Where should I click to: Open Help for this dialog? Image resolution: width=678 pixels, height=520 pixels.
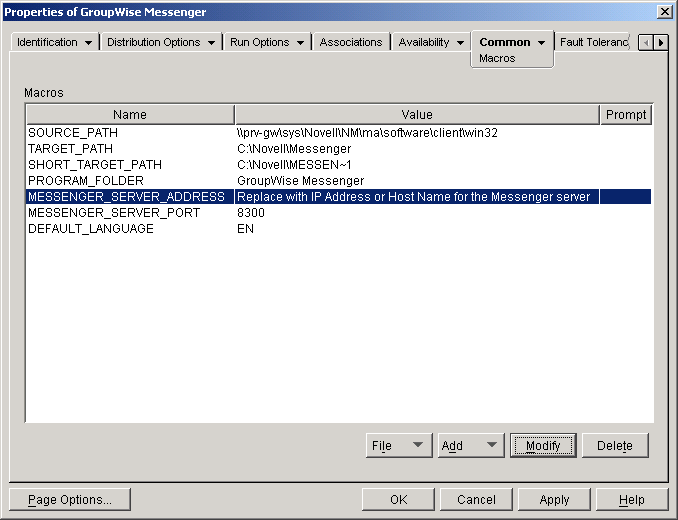(x=632, y=500)
